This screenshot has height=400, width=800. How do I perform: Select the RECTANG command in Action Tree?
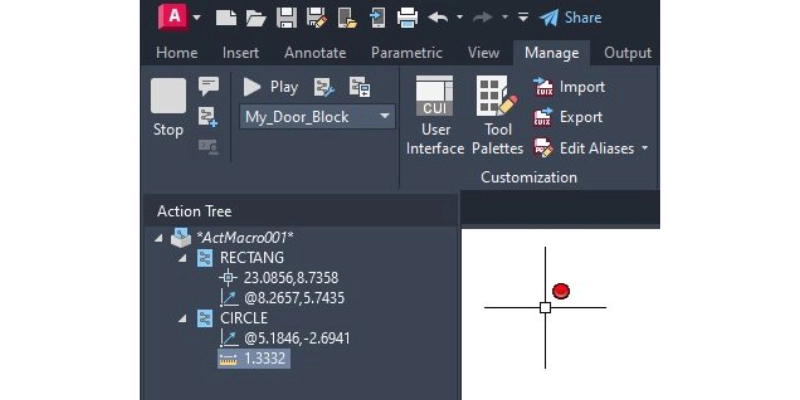point(252,258)
